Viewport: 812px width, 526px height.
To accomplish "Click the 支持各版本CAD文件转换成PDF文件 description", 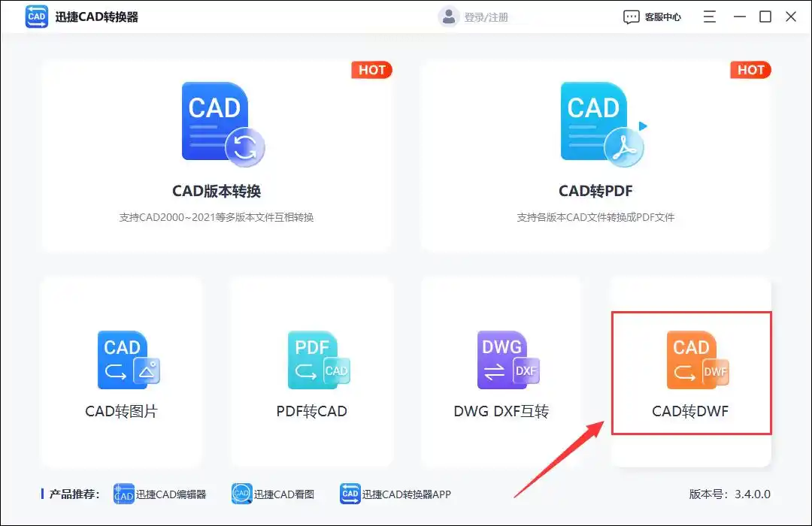I will [x=595, y=217].
